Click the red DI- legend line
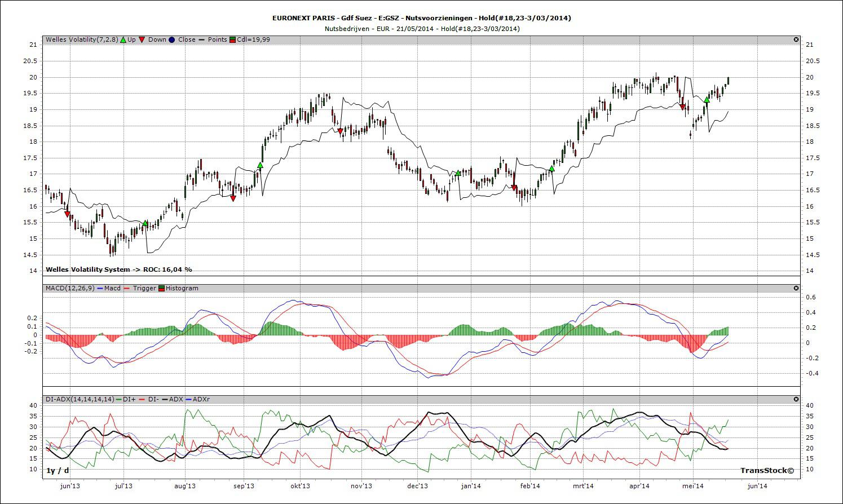 (x=142, y=399)
